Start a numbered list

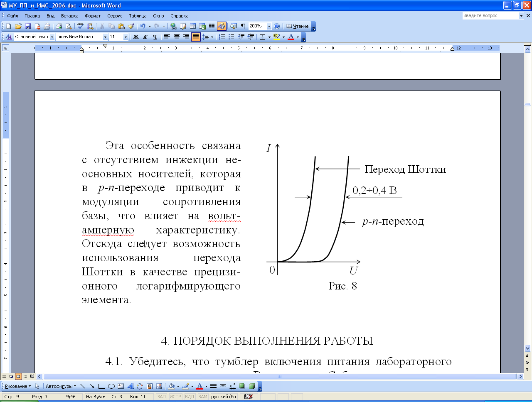tap(222, 37)
